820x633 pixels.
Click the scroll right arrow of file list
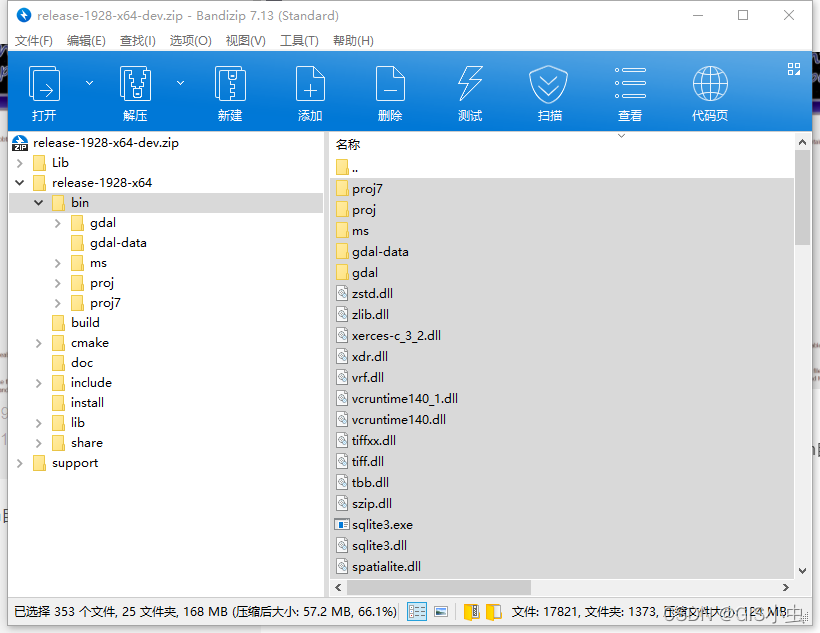click(x=785, y=587)
